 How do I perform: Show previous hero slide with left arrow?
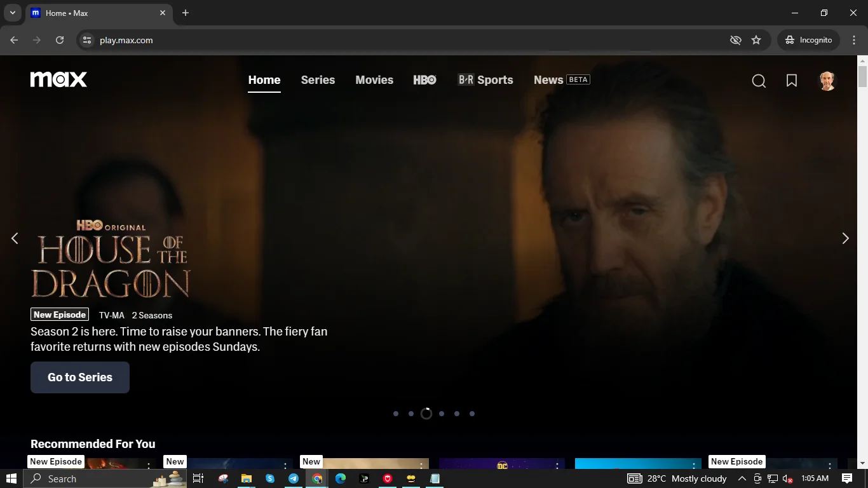(x=15, y=238)
